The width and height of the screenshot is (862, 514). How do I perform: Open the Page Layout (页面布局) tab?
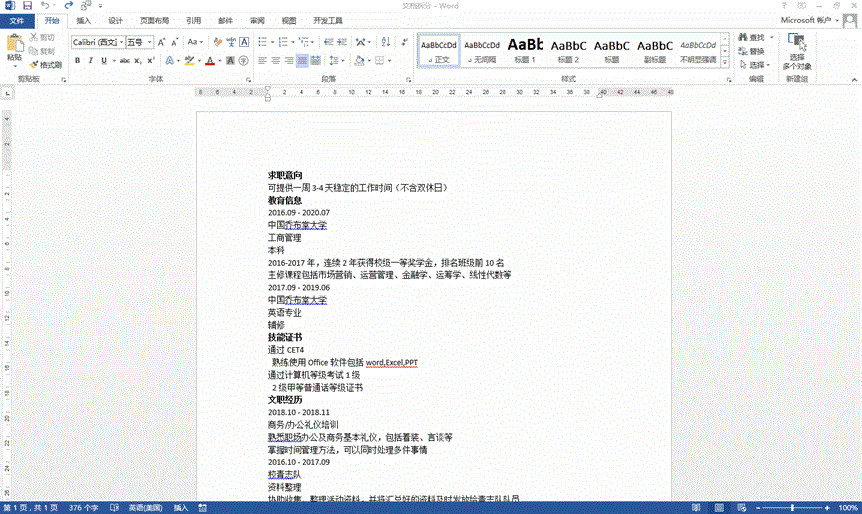154,20
